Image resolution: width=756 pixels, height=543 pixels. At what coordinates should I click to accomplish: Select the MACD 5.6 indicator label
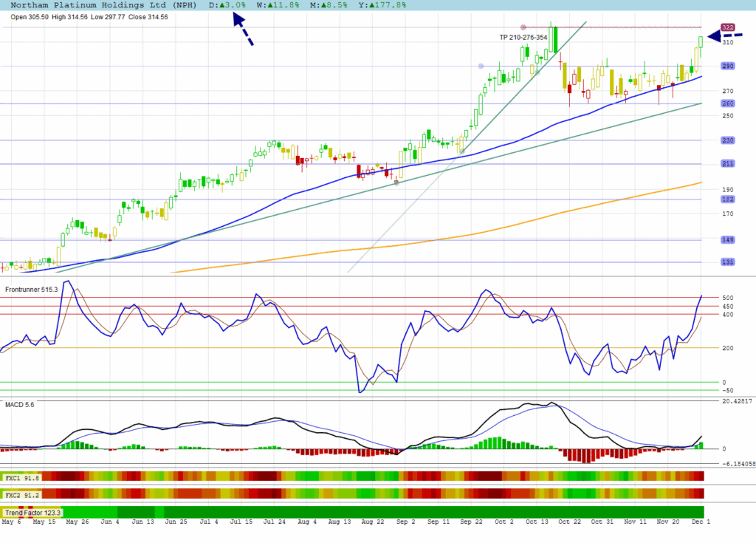coord(20,404)
